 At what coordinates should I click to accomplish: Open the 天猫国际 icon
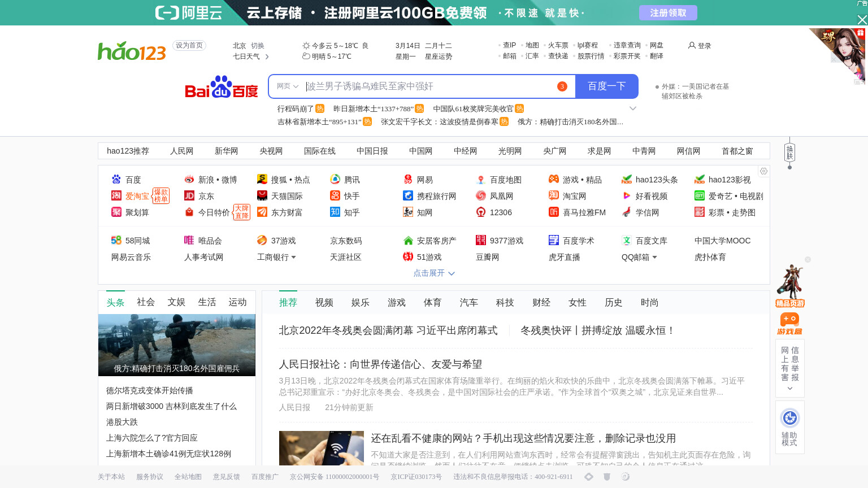(x=262, y=195)
